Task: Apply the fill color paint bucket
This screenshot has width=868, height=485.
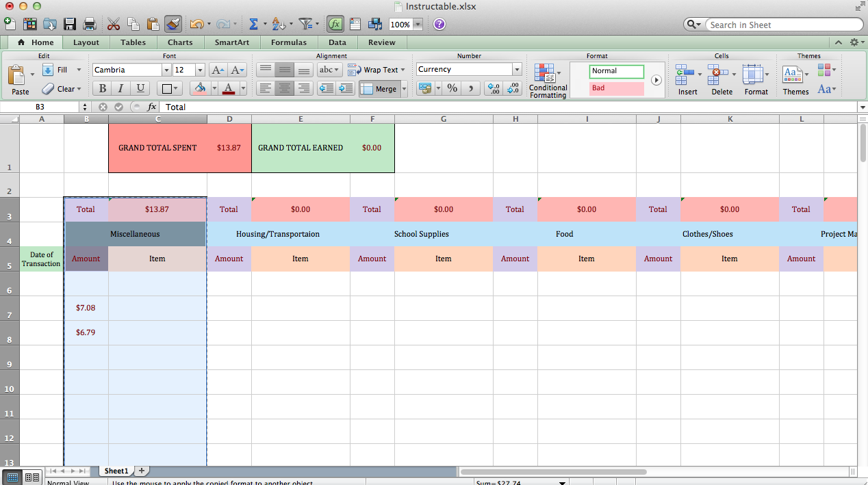Action: click(x=200, y=88)
